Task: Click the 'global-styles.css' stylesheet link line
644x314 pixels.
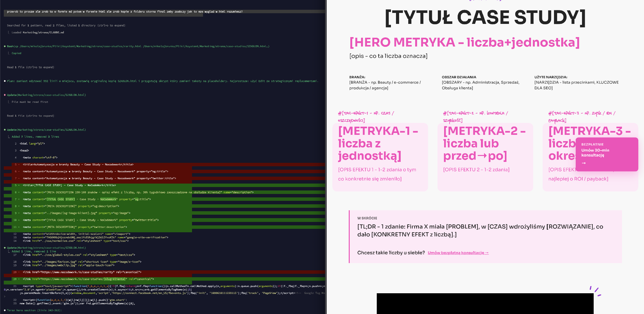Action: coord(79,255)
